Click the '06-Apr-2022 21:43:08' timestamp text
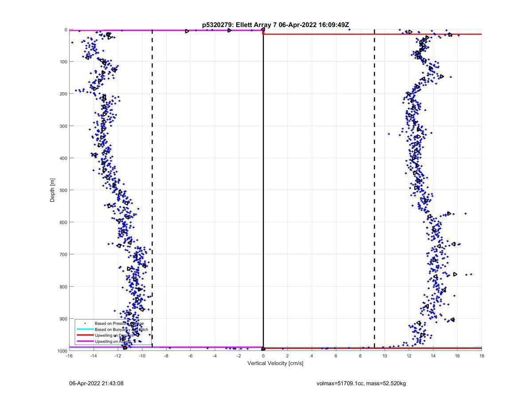This screenshot has height=394, width=532. point(96,383)
